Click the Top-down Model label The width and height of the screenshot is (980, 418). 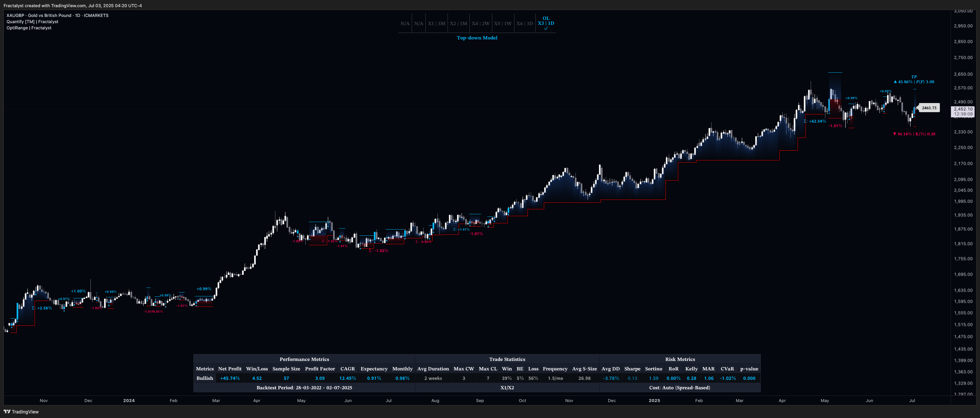click(477, 37)
